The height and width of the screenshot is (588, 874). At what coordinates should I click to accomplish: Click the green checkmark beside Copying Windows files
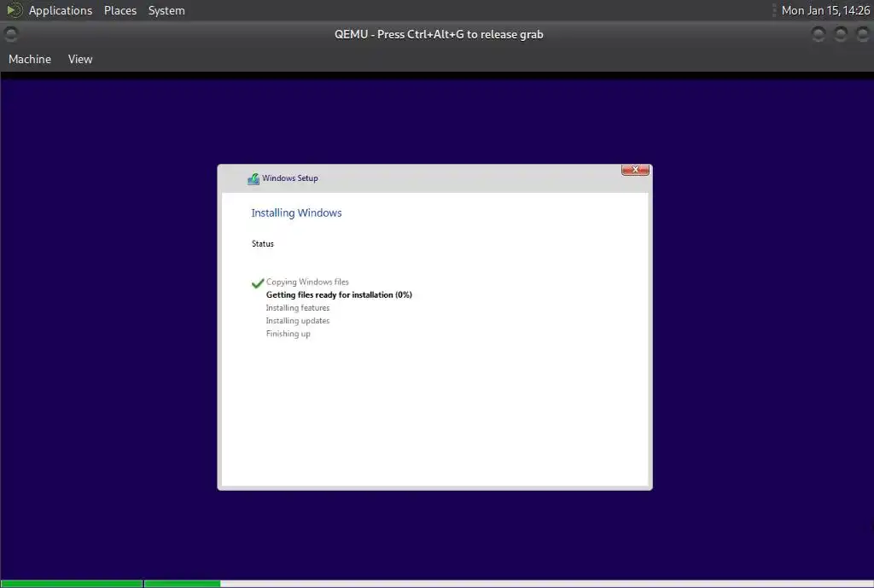(258, 283)
